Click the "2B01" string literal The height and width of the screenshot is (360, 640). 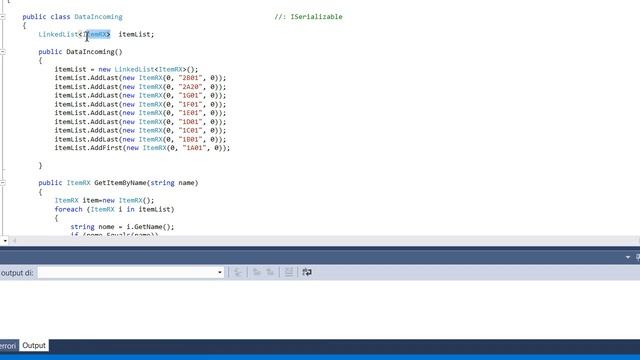point(191,78)
